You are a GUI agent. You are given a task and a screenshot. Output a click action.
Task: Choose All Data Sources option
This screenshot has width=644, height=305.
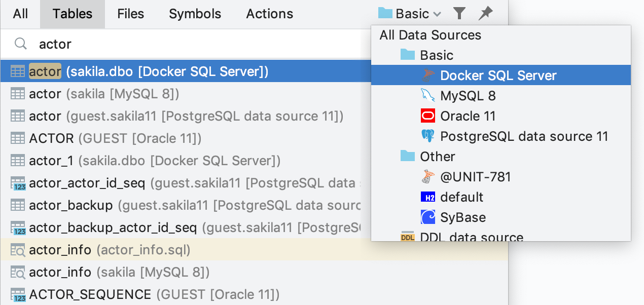(430, 35)
